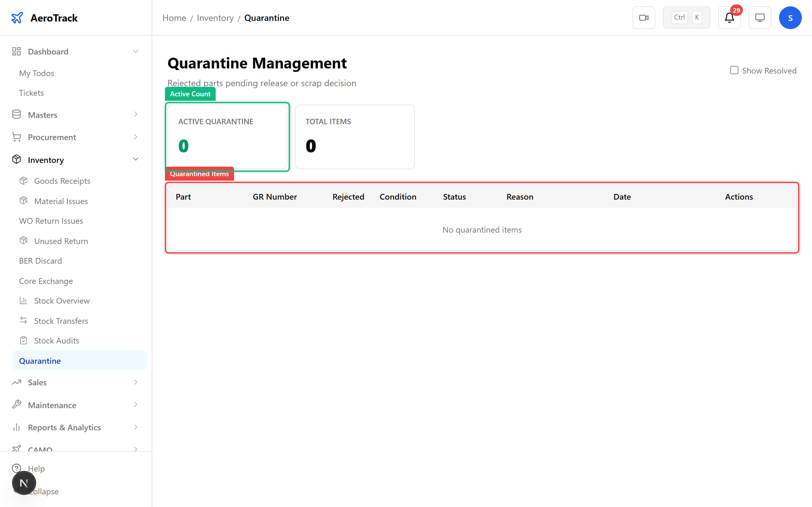Open Goods Receipts in sidebar
This screenshot has width=812, height=507.
pyautogui.click(x=62, y=181)
